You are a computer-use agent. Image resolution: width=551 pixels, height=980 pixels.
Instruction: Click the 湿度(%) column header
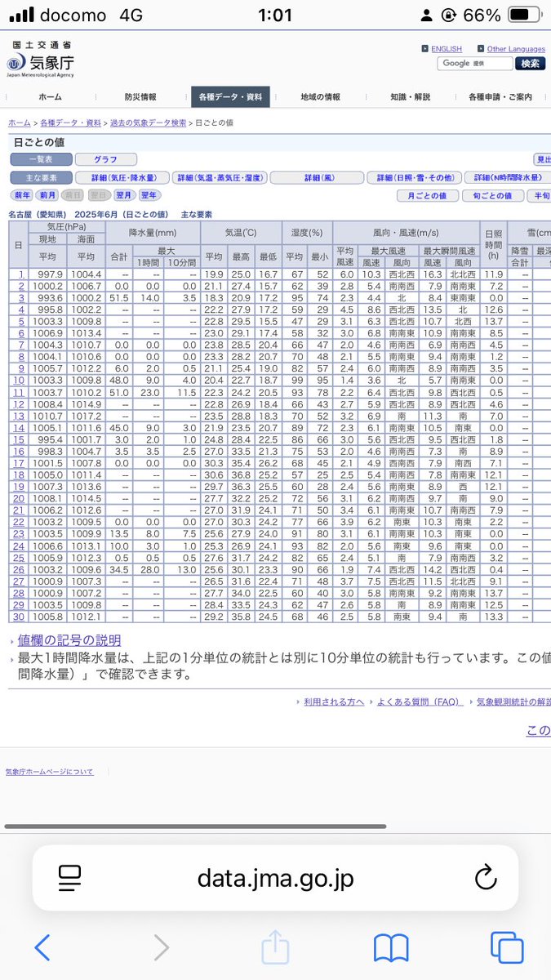point(307,233)
